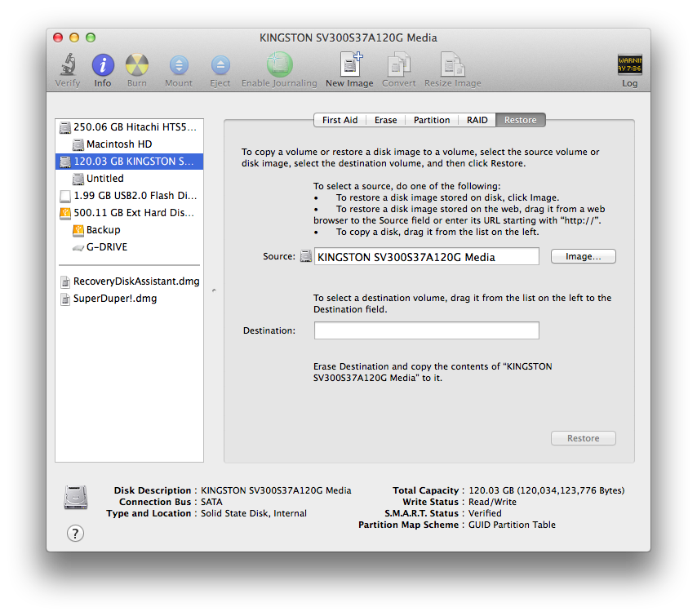The width and height of the screenshot is (697, 616).
Task: Click the Eject toolbar icon
Action: pyautogui.click(x=220, y=65)
